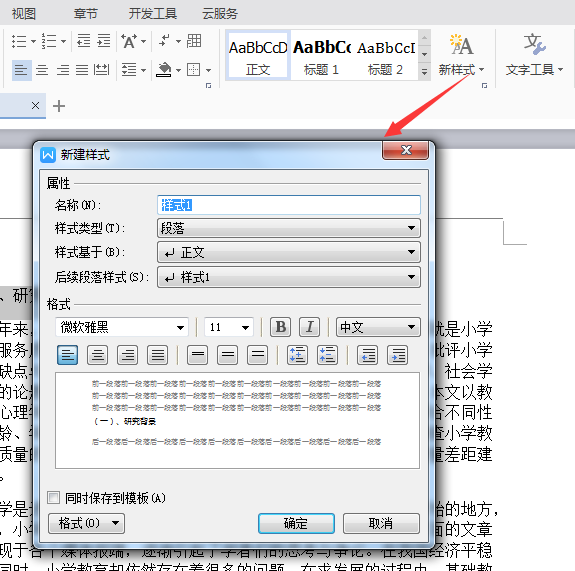Close the 新建样式 dialog
The height and width of the screenshot is (571, 575).
coord(406,150)
